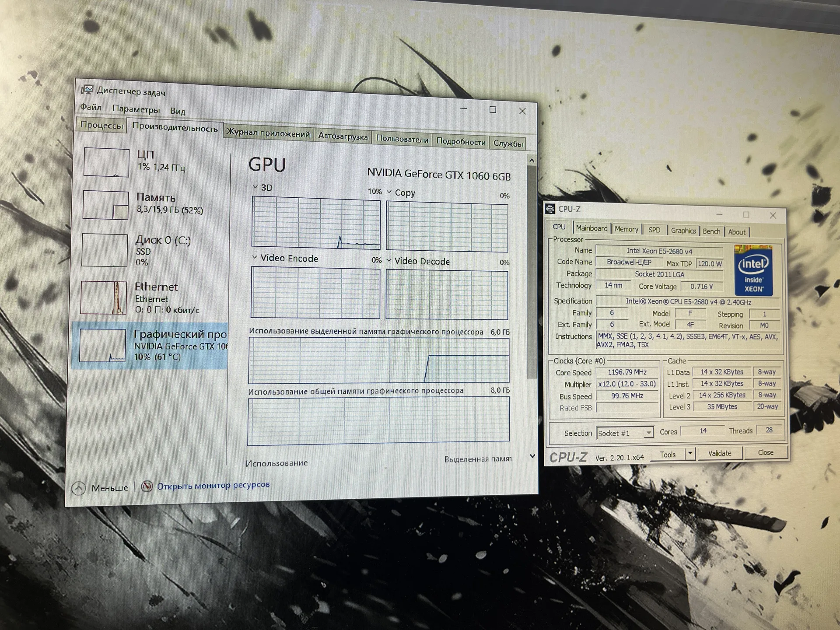
Task: Click the Task Manager title bar icon
Action: [x=87, y=90]
